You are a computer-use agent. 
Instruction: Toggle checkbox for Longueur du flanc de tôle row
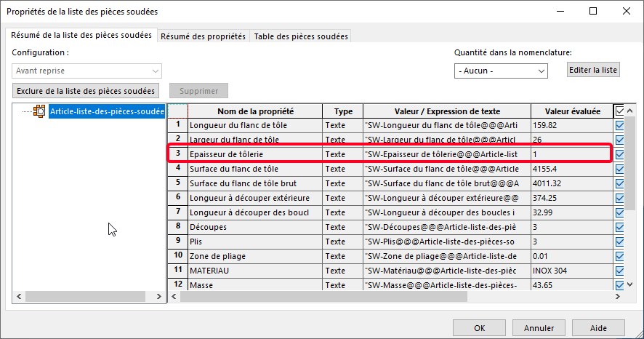point(619,125)
